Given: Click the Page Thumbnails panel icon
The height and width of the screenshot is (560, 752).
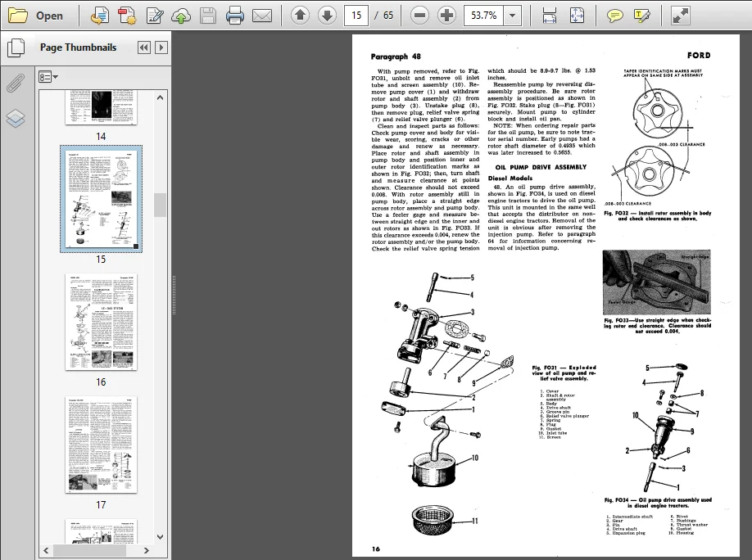Looking at the screenshot, I should click(x=16, y=47).
